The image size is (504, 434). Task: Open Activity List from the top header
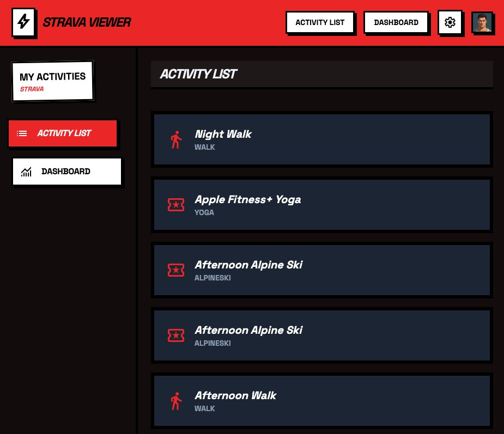point(320,22)
